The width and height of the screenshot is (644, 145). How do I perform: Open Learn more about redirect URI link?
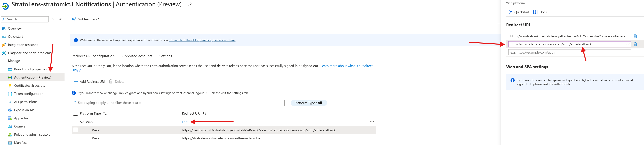pos(346,66)
